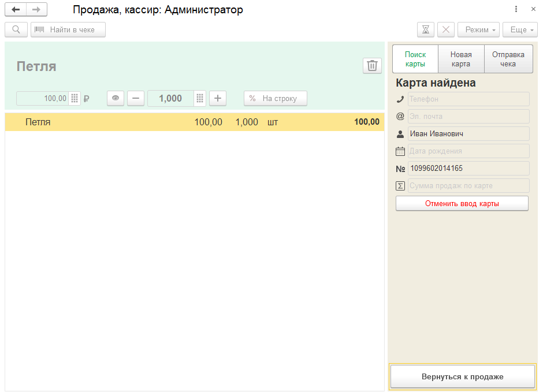Click the X cancel receipt toolbar icon

446,29
